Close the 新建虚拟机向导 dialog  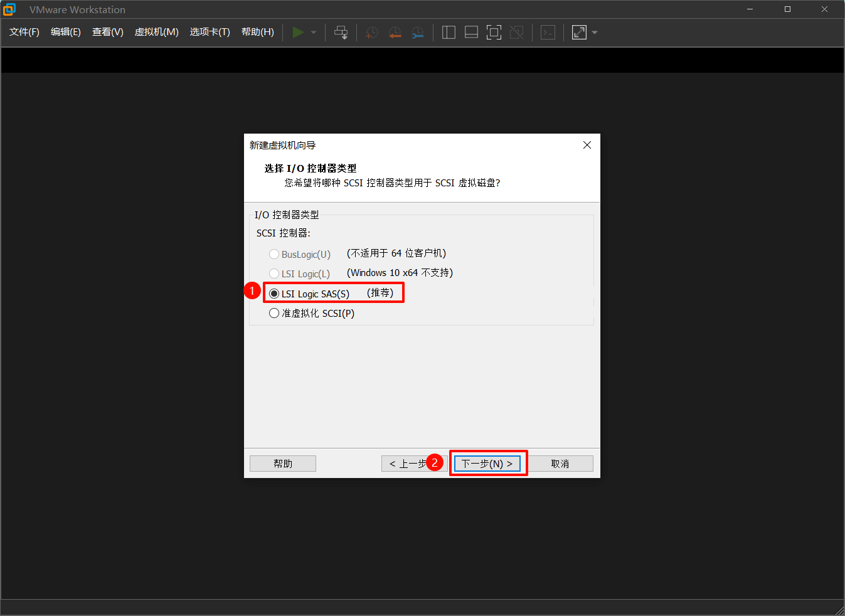point(587,144)
